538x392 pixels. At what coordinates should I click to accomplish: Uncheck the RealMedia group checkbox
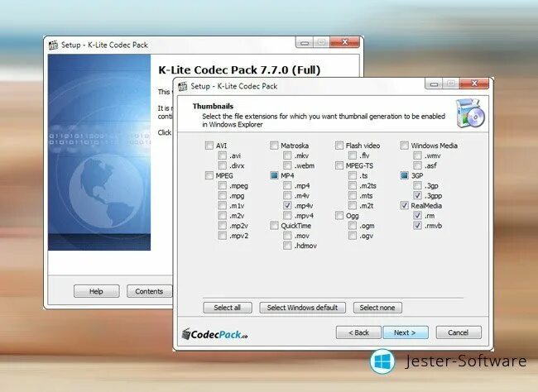tap(404, 205)
